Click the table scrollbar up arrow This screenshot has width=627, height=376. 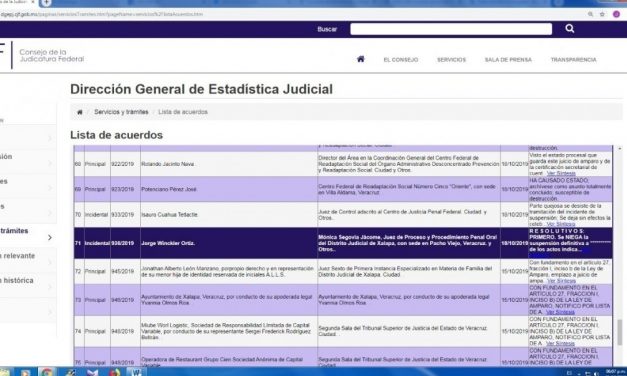point(620,148)
